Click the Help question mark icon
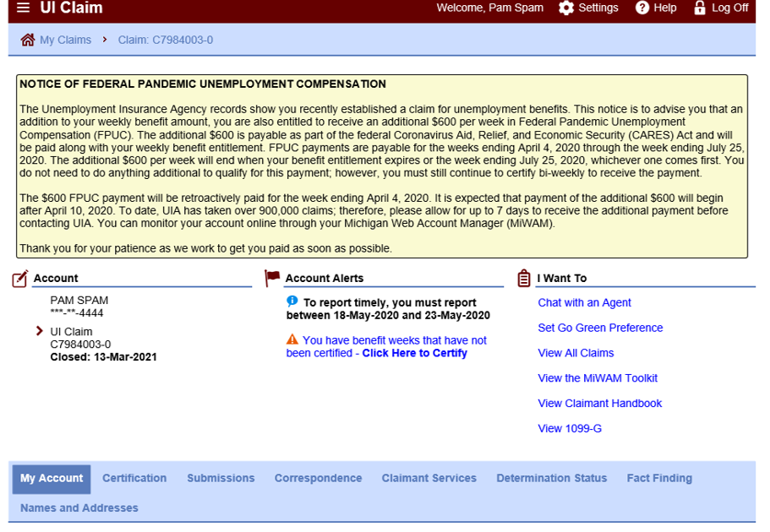Screen dimensions: 770x532 point(642,8)
